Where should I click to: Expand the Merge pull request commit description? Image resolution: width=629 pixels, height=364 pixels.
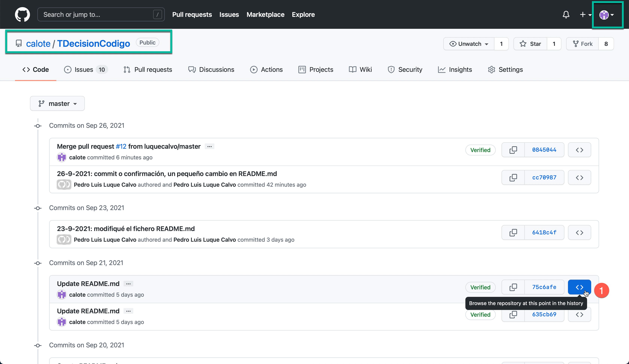(209, 146)
